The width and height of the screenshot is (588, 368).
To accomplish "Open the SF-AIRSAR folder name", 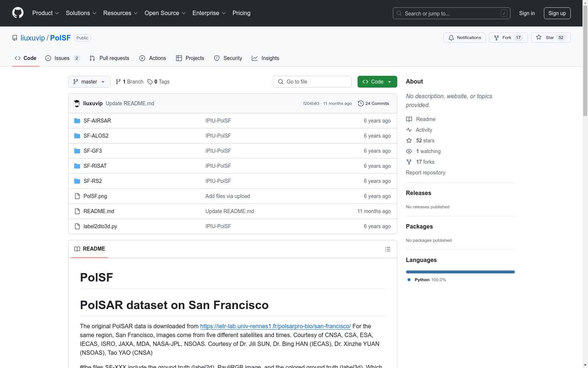I will coord(97,121).
